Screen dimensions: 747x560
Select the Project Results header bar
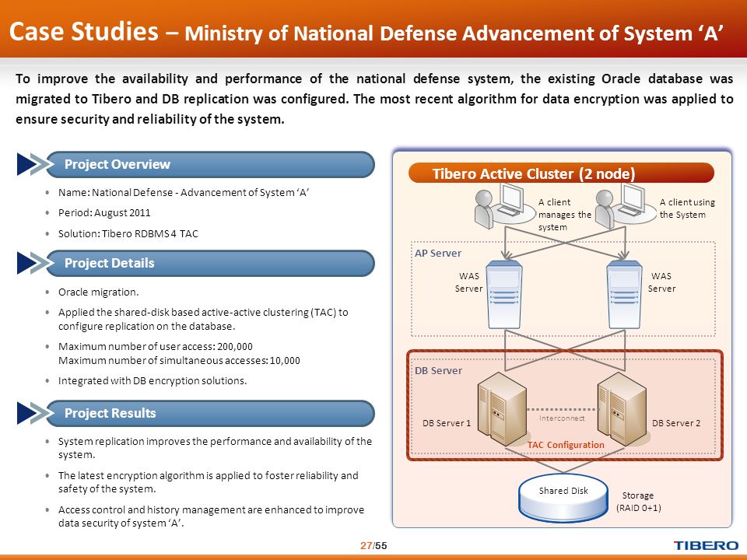click(x=211, y=413)
